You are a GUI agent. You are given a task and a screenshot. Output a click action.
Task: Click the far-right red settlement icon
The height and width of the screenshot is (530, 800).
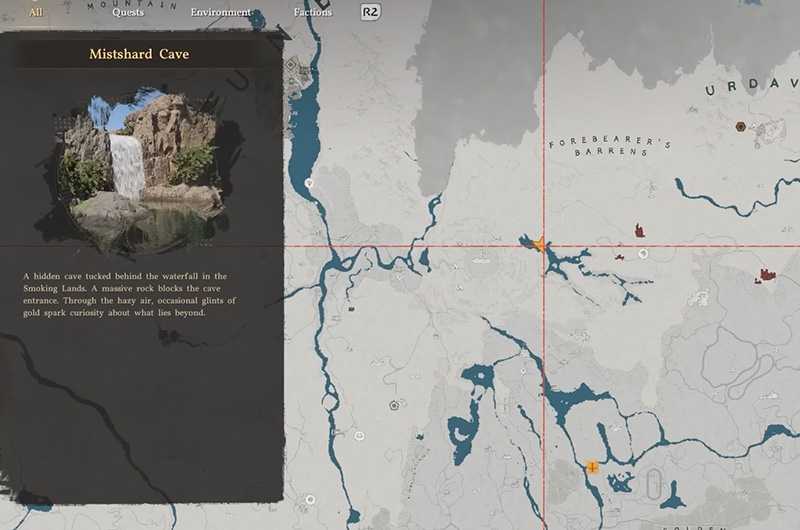coord(767,274)
